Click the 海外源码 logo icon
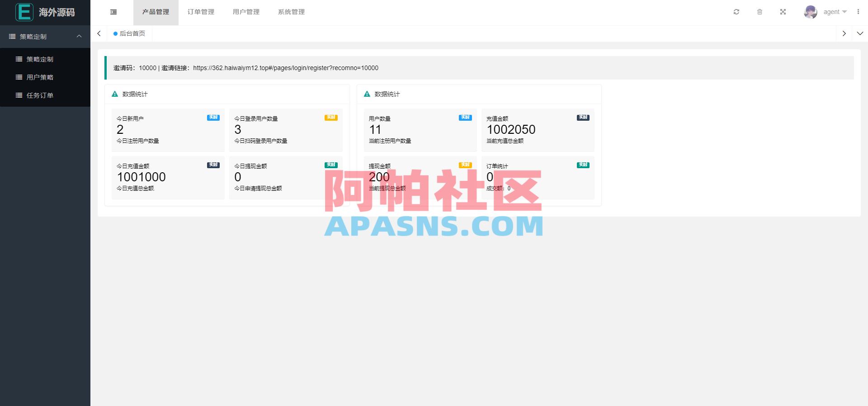 [24, 12]
